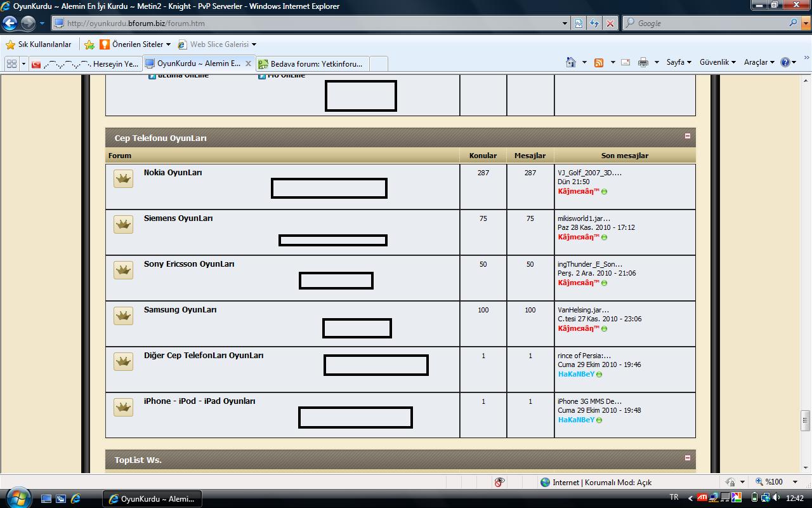Open Samsung OyunLarı forum
812x508 pixels.
pos(180,310)
